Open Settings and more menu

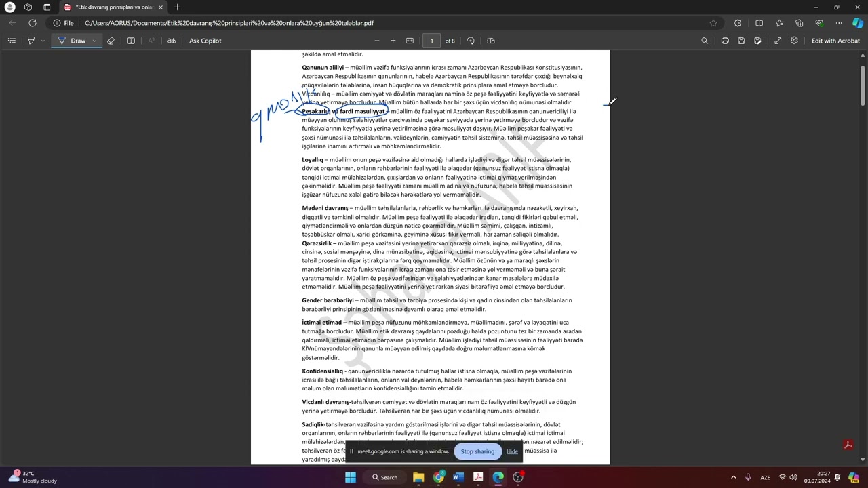point(839,23)
